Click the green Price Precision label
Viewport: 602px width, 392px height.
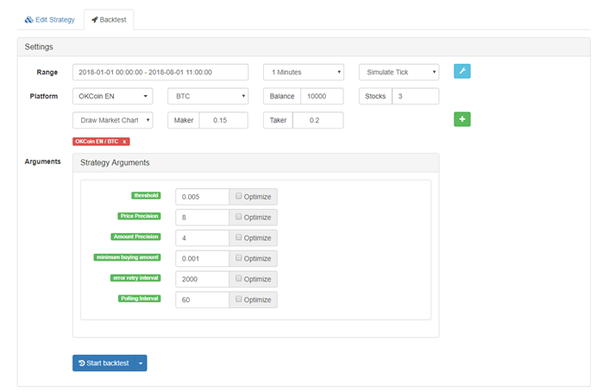tap(139, 216)
